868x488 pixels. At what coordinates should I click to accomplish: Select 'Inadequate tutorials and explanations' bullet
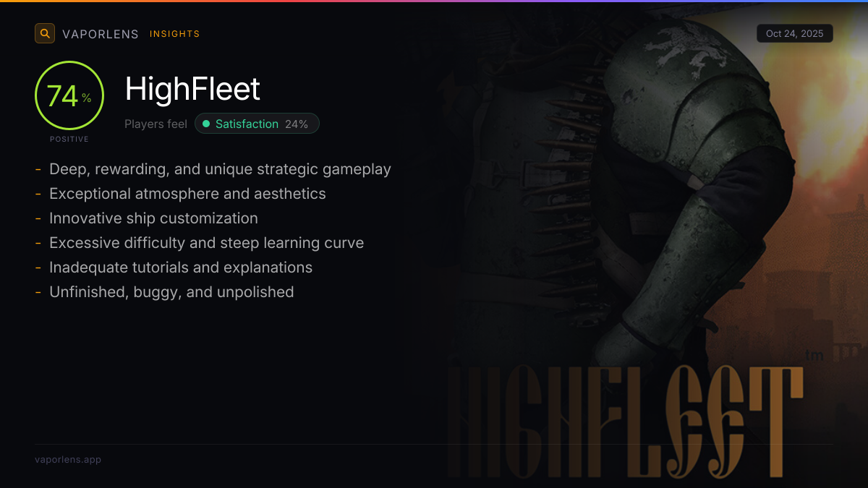[181, 267]
